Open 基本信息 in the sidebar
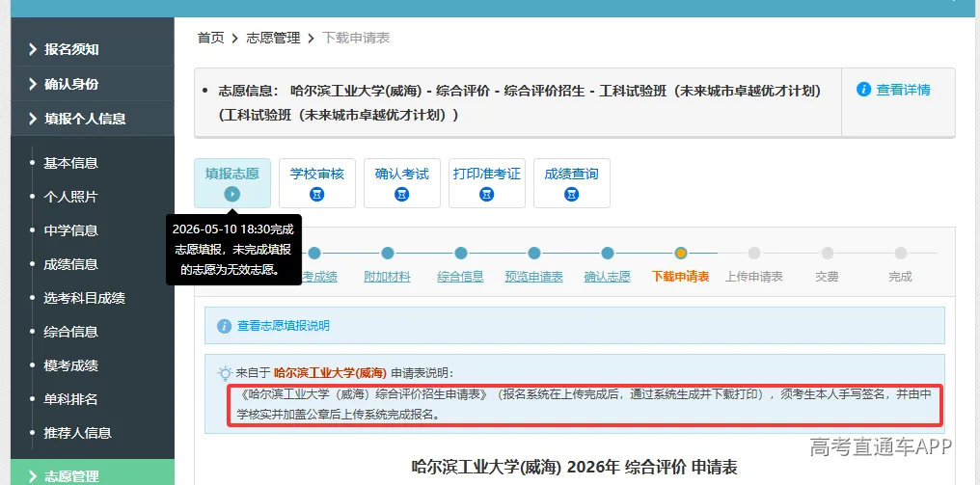The width and height of the screenshot is (980, 485). click(70, 163)
